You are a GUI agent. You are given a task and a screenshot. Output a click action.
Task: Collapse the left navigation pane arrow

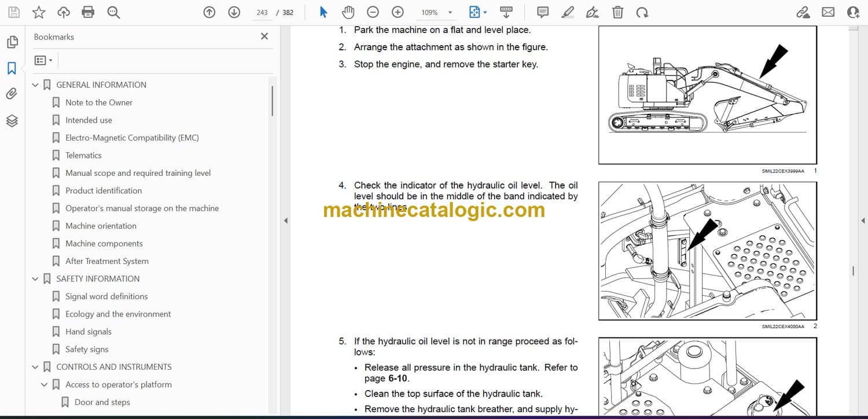tap(285, 220)
